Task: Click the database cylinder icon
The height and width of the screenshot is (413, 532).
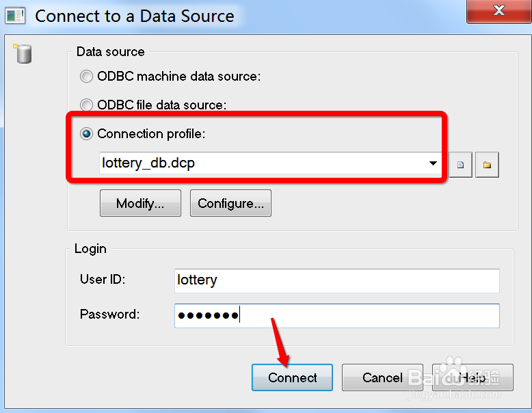Action: pyautogui.click(x=23, y=53)
